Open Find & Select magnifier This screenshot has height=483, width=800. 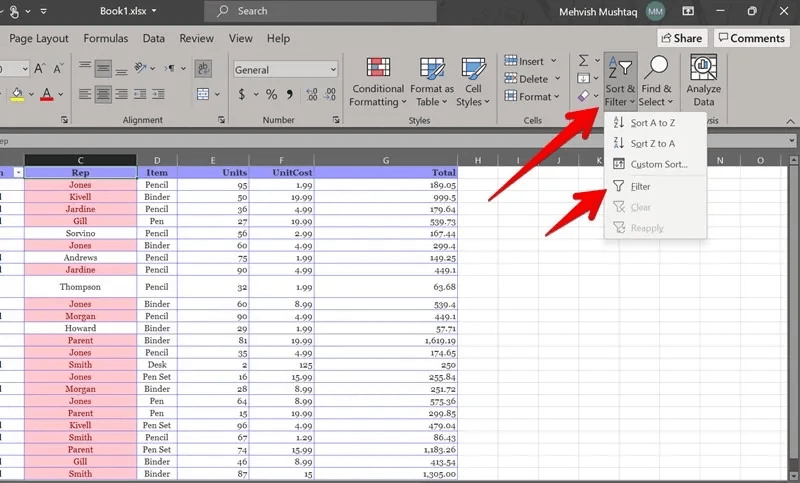[x=657, y=81]
